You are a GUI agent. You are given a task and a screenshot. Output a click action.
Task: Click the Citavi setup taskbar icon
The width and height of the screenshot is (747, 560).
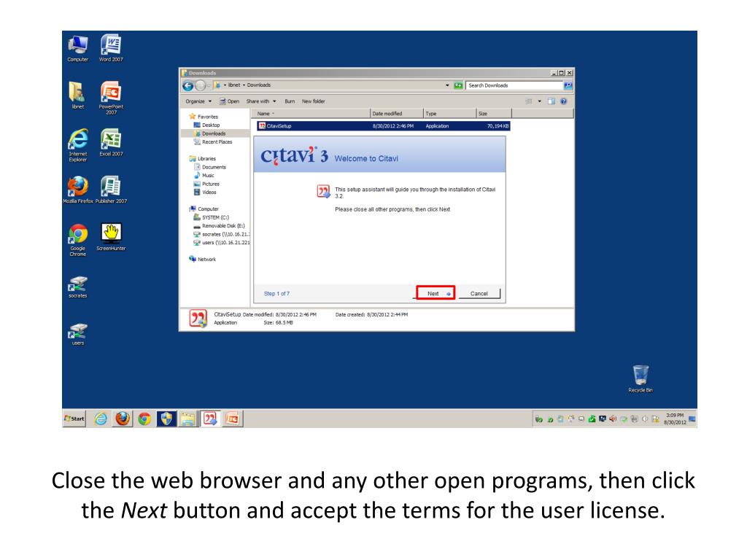tap(210, 419)
